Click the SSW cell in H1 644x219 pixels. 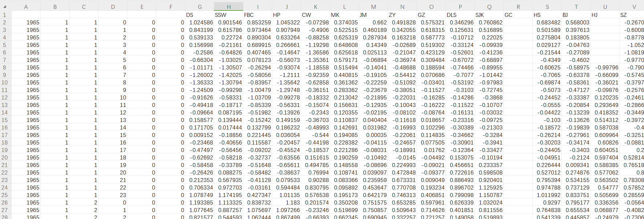point(228,15)
